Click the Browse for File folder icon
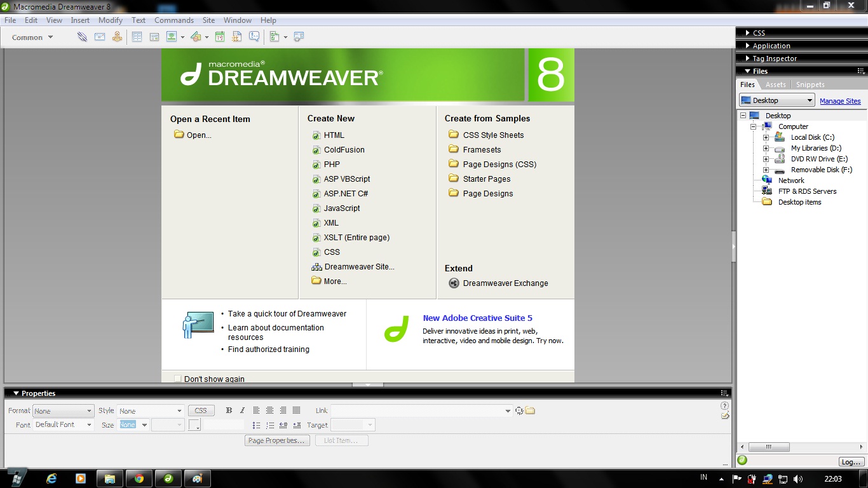 (x=530, y=410)
